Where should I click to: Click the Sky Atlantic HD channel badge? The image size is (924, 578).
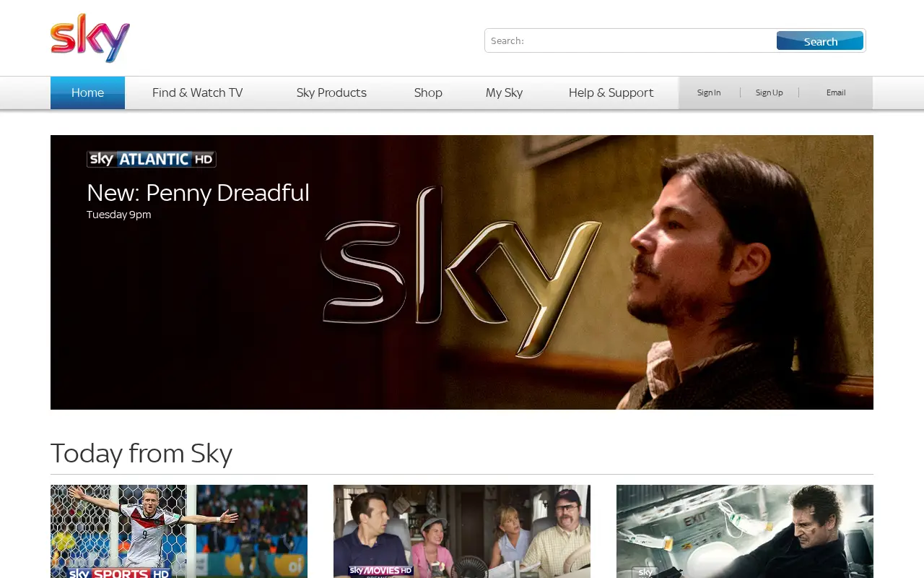[152, 159]
